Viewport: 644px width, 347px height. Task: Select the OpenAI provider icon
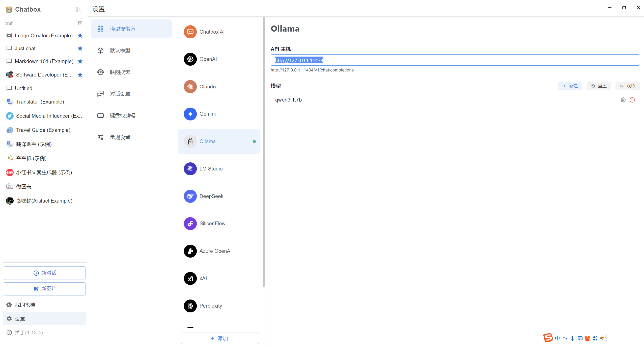coord(190,59)
